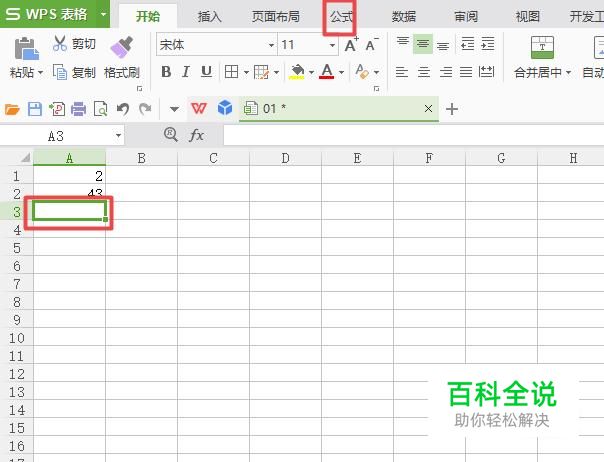Select the 01 * document tab
Image resolution: width=604 pixels, height=462 pixels.
click(339, 109)
